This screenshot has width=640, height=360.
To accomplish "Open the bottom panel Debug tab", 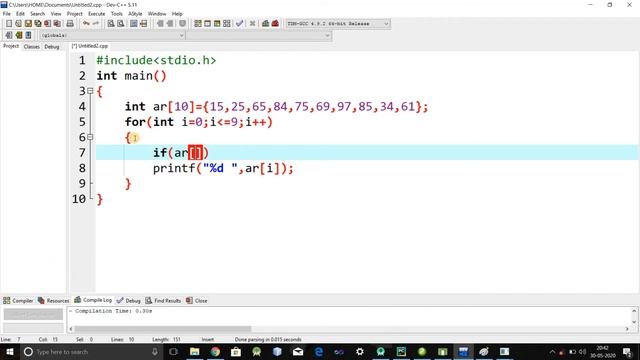I will point(129,300).
